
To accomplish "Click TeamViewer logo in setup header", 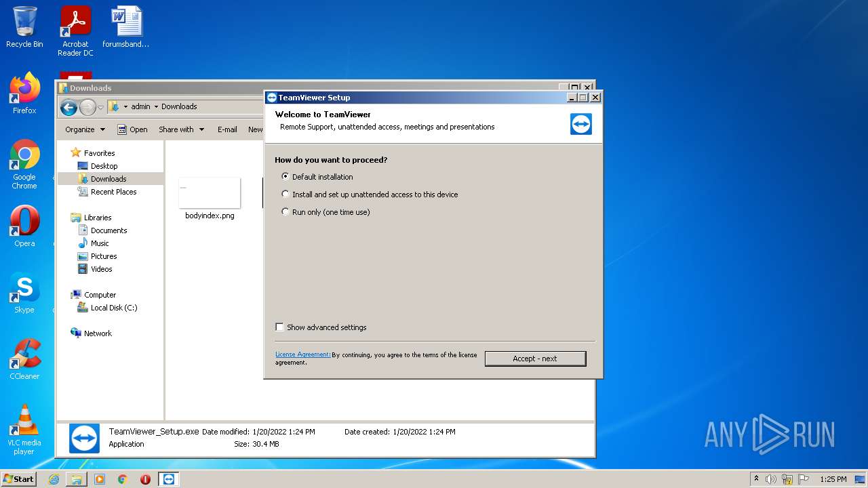I will coord(581,124).
